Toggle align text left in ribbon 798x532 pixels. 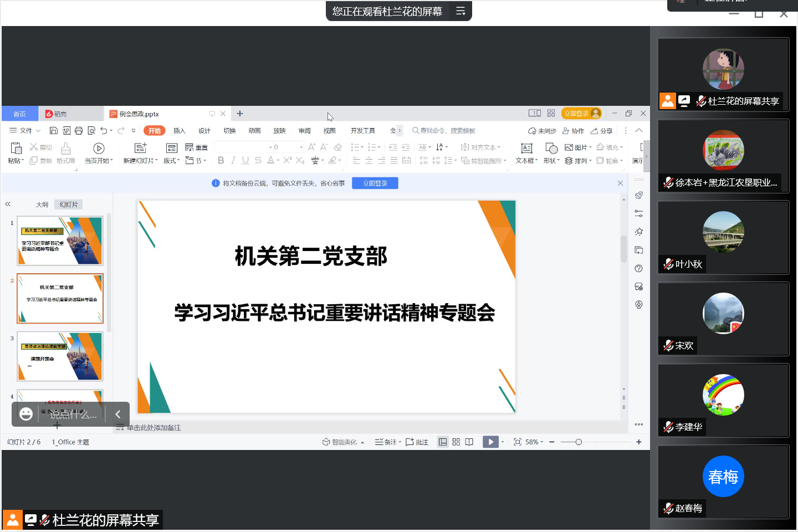[356, 160]
